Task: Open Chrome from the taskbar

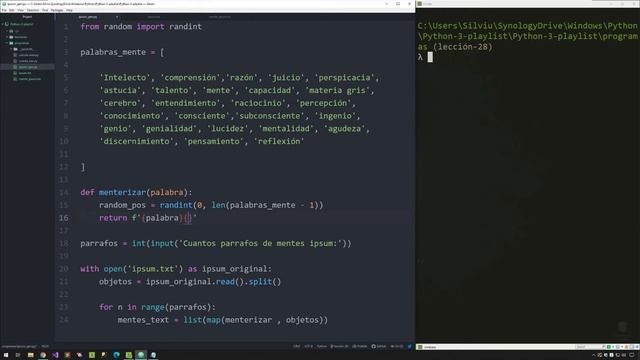Action: 43,355
